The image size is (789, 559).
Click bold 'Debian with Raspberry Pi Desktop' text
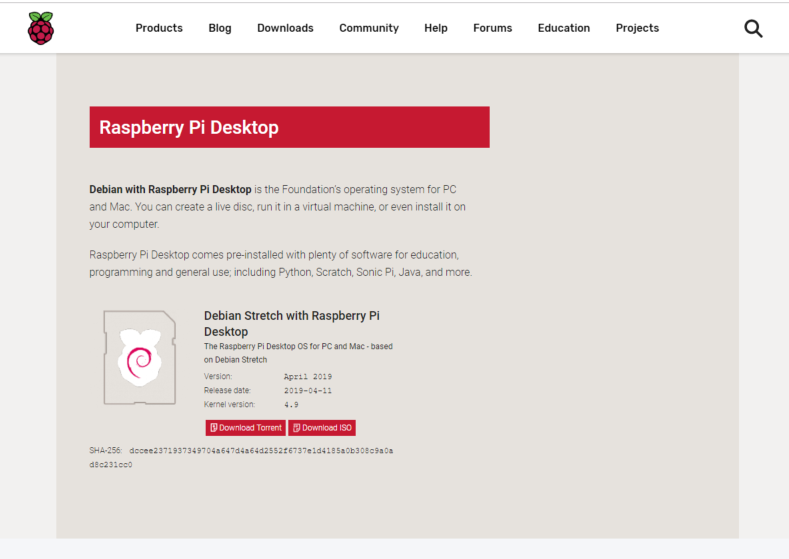pyautogui.click(x=170, y=190)
